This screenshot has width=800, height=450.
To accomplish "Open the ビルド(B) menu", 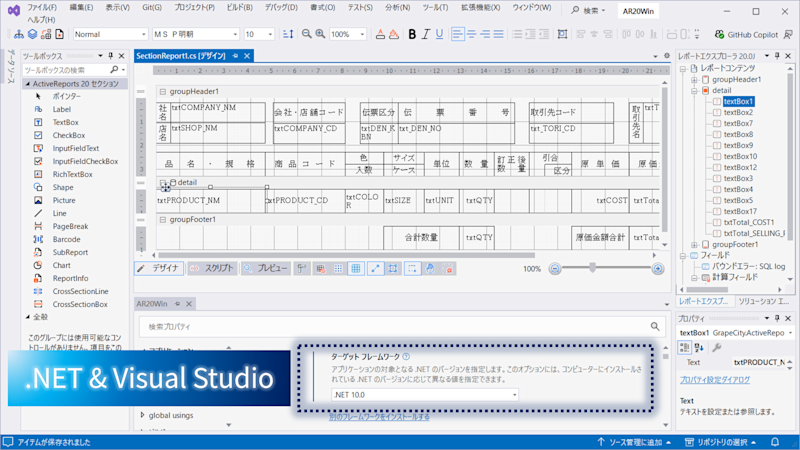I will [239, 8].
